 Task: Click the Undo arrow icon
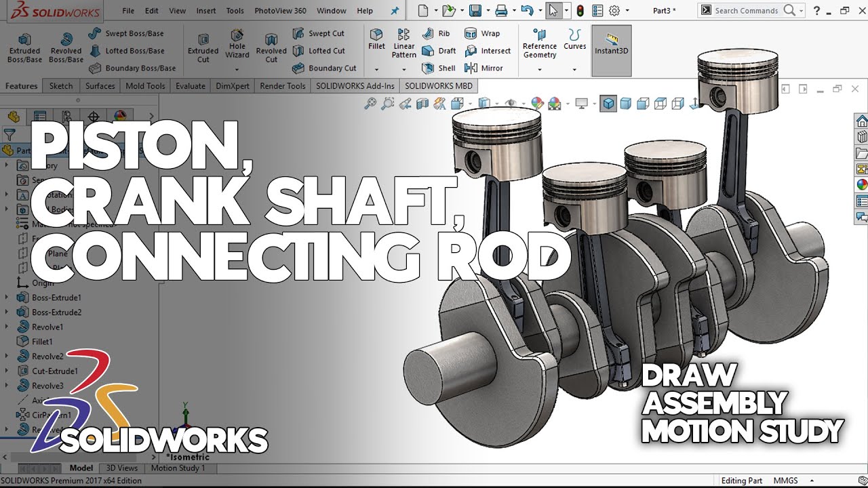coord(528,11)
